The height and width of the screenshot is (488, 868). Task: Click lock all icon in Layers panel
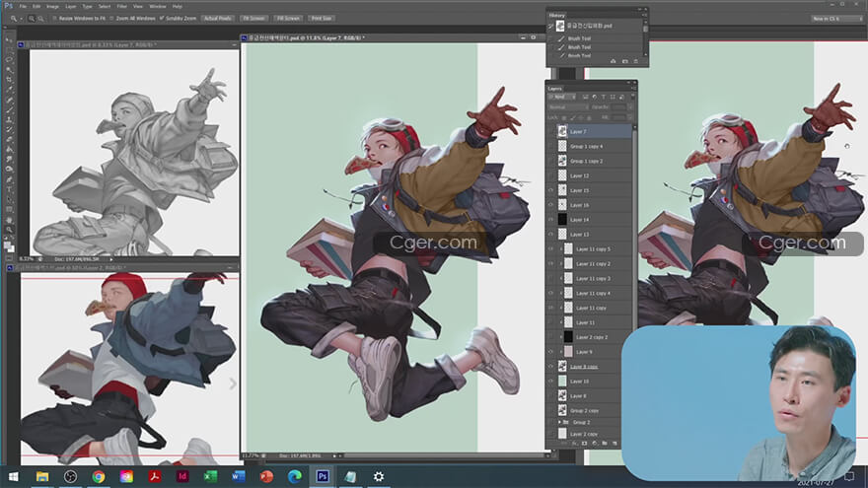[589, 117]
